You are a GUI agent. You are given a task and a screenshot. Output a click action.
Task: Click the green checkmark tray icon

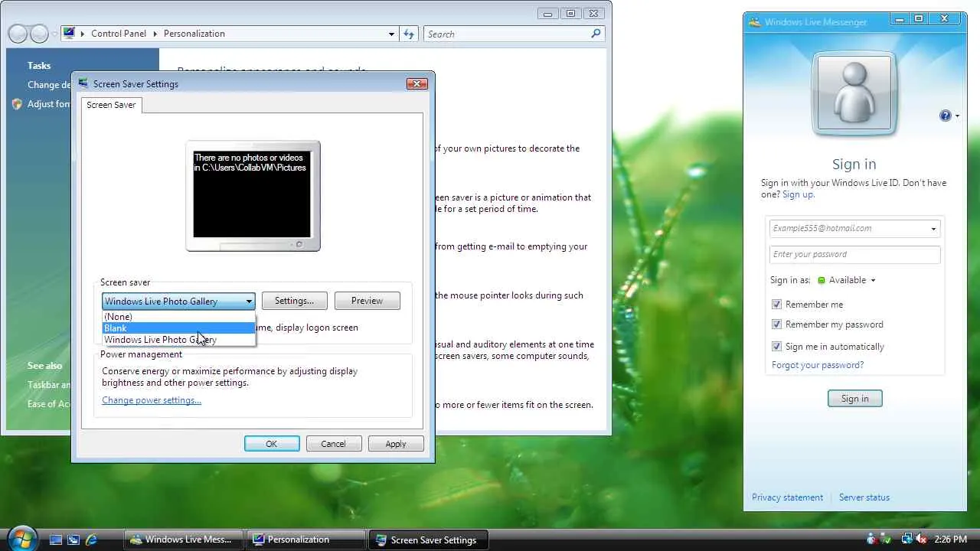tap(886, 540)
